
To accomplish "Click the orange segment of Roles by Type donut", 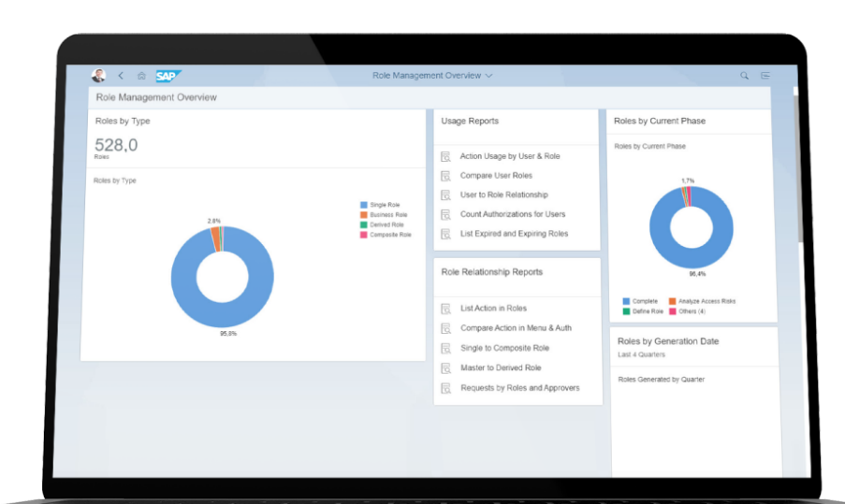I will pos(215,239).
